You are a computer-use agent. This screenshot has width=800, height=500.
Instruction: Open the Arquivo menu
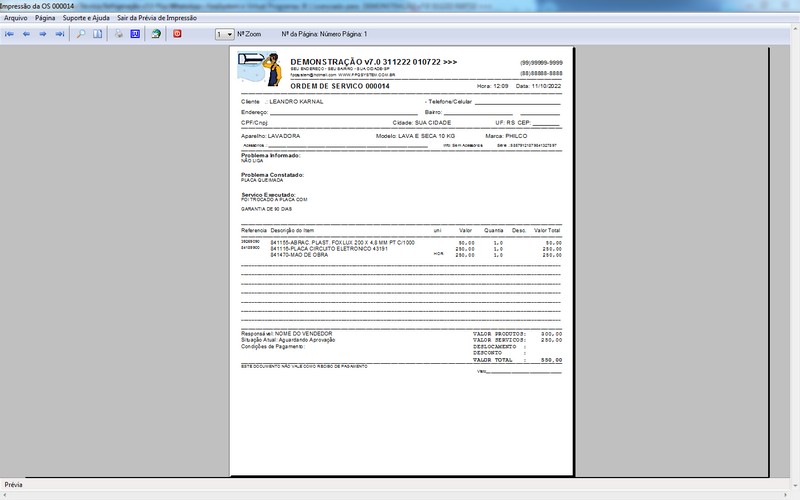[x=15, y=18]
